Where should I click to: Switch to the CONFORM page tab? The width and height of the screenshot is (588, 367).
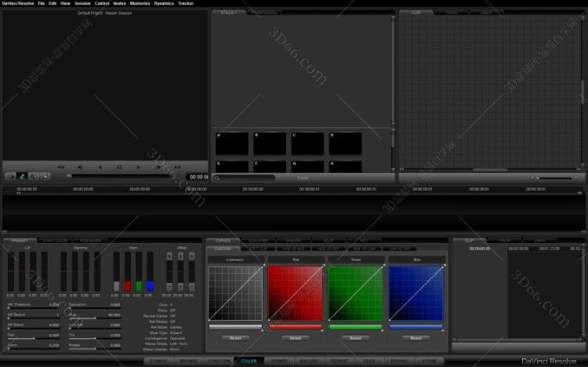[x=219, y=361]
